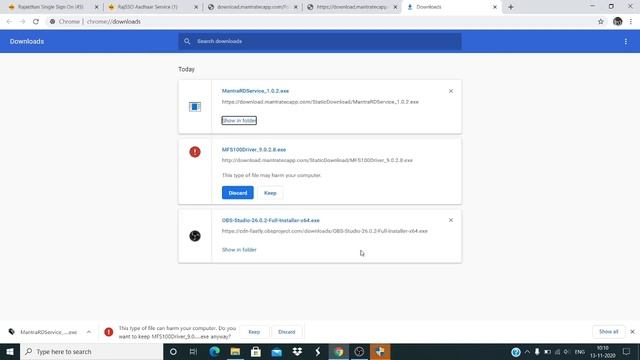Focus the Search downloads field

(320, 41)
